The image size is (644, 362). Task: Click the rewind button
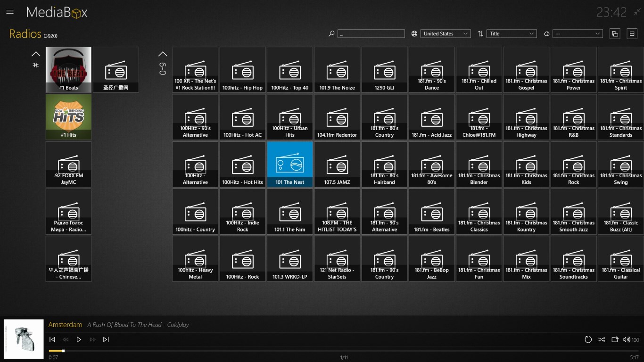point(66,339)
